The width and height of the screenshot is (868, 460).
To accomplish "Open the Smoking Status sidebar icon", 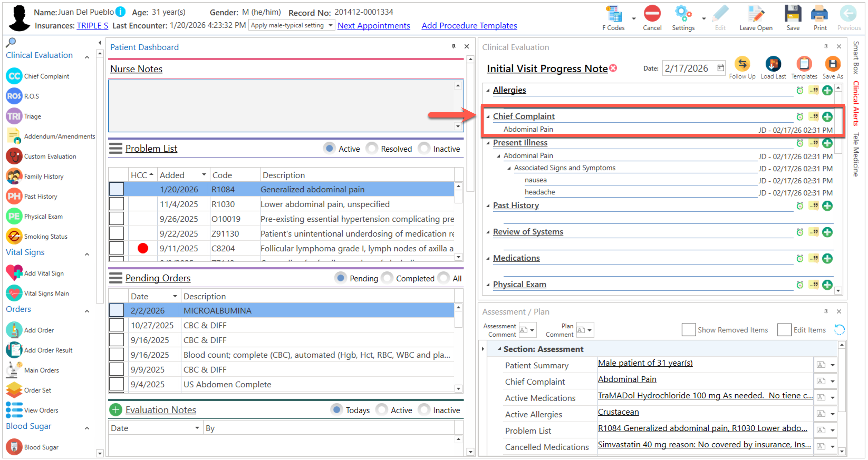I will point(14,236).
